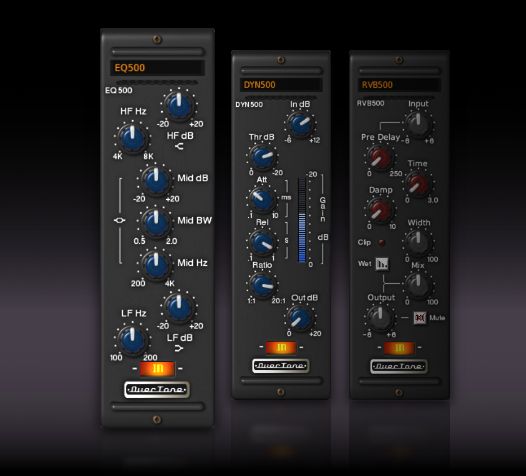Click the Mid BW bandwidth knob
The image size is (526, 476).
[x=156, y=221]
